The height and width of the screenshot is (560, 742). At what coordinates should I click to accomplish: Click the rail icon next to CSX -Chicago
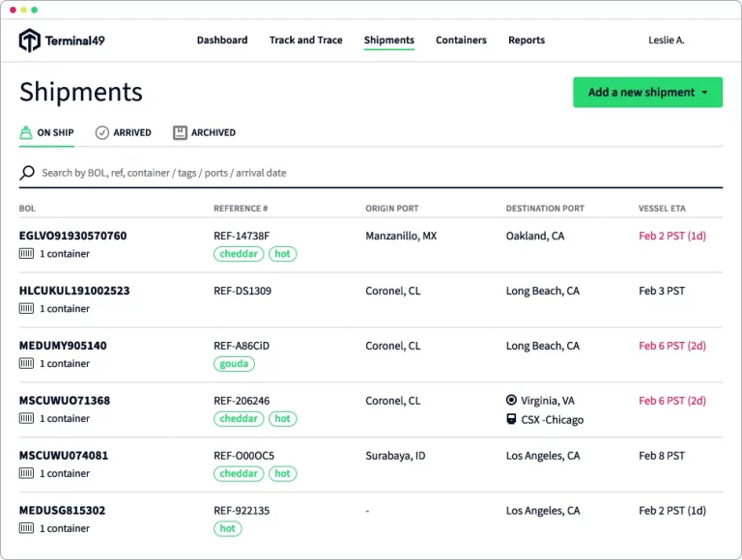pyautogui.click(x=512, y=419)
